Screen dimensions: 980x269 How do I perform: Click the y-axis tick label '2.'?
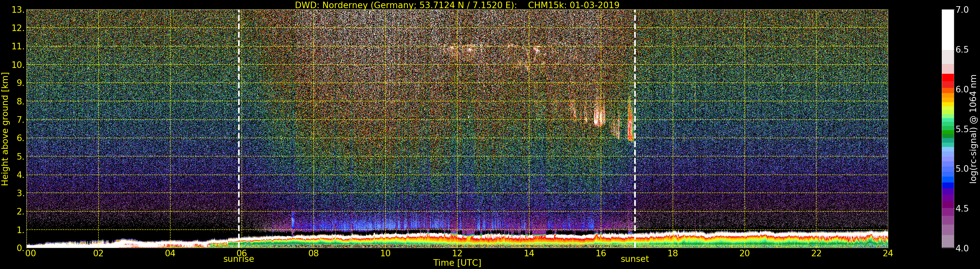point(20,211)
